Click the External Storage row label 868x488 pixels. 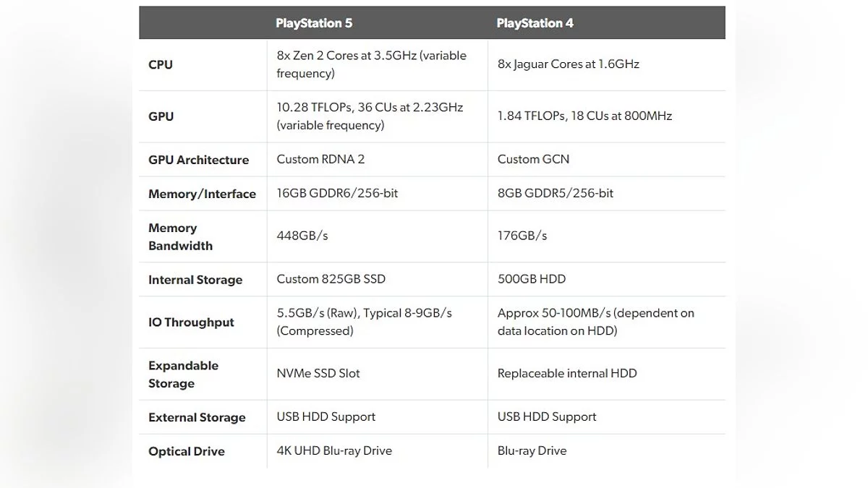[x=197, y=417]
